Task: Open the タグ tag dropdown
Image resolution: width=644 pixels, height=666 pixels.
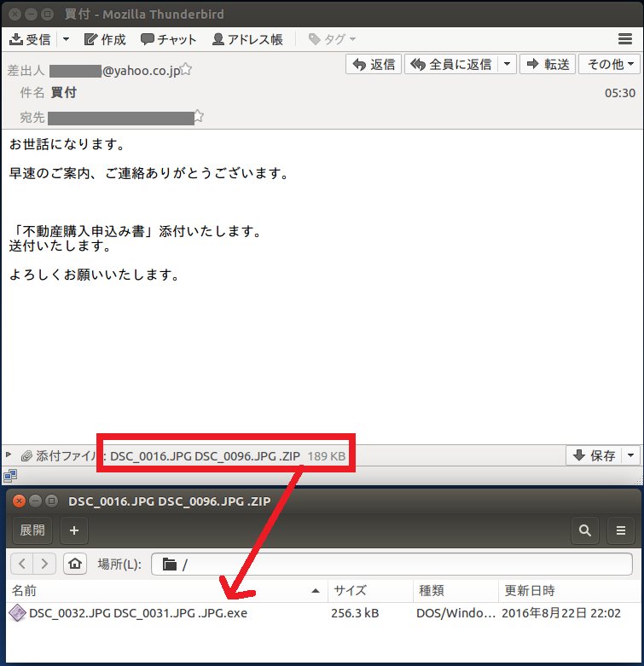Action: coord(332,39)
